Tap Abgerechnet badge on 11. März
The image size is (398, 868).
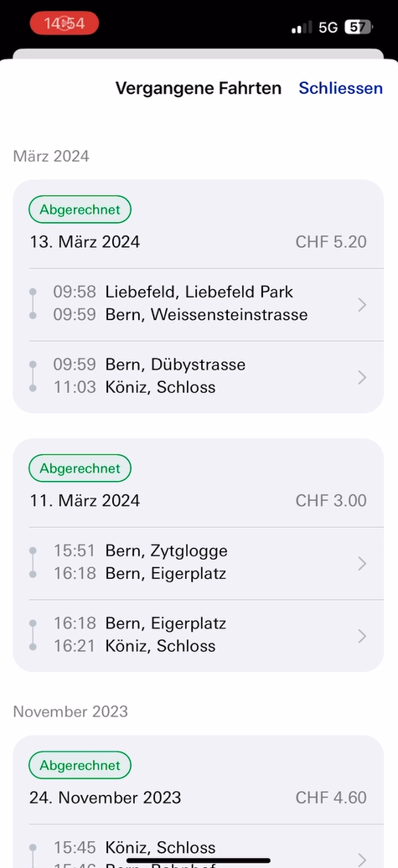click(80, 468)
